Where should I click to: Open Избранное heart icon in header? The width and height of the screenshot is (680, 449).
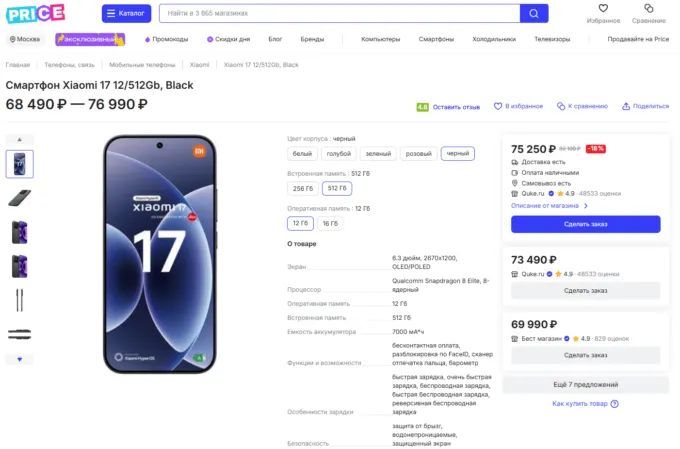pyautogui.click(x=603, y=8)
